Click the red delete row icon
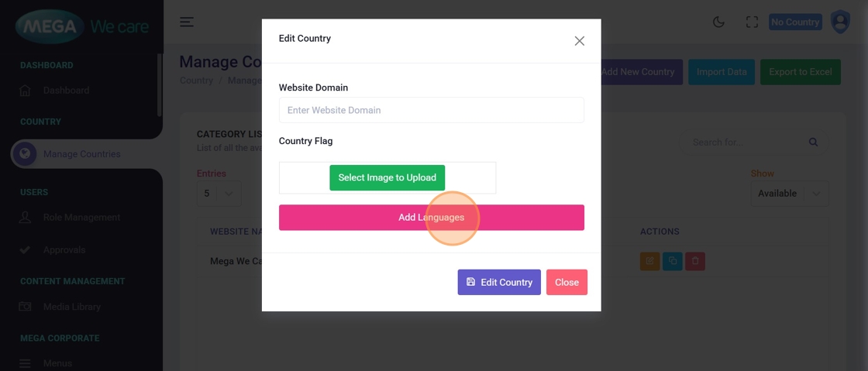 (x=695, y=261)
